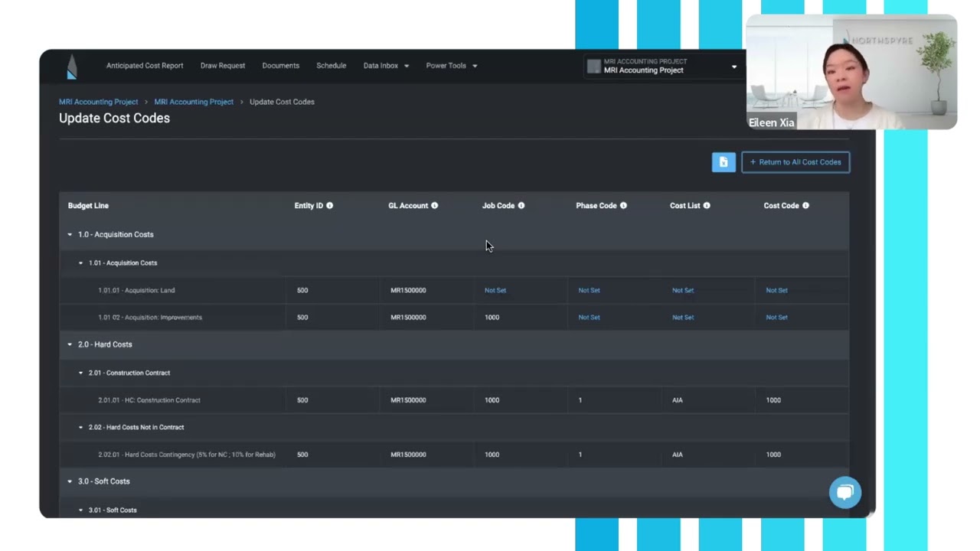The image size is (980, 551).
Task: Set Phase Code for Acquisition: Land
Action: (589, 291)
